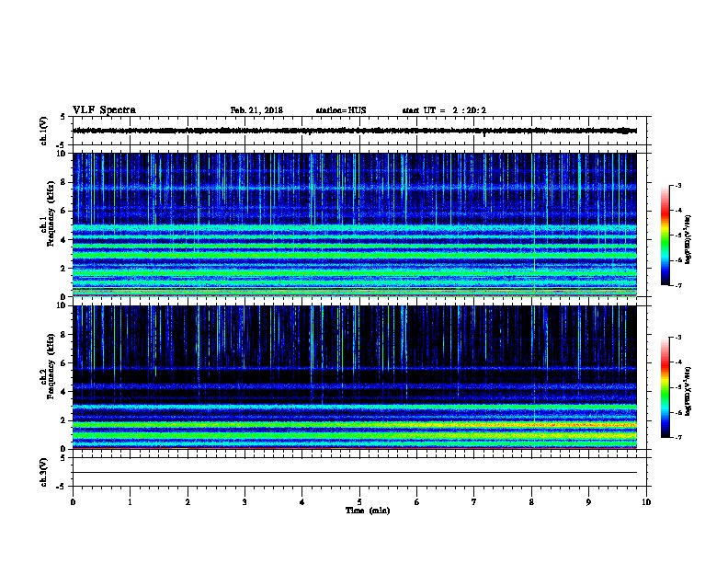Image resolution: width=728 pixels, height=563 pixels.
Task: Click the flat ch.3 voltage line
Action: coord(355,473)
